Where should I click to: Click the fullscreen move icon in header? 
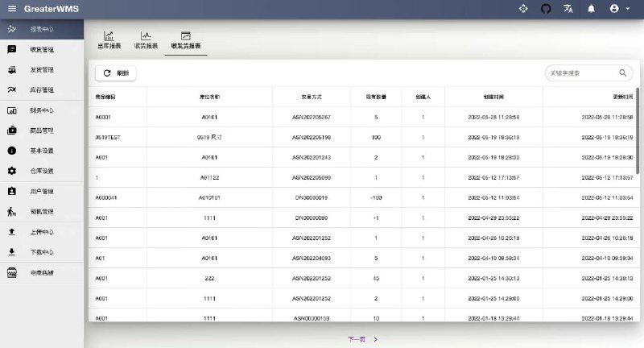pos(523,9)
